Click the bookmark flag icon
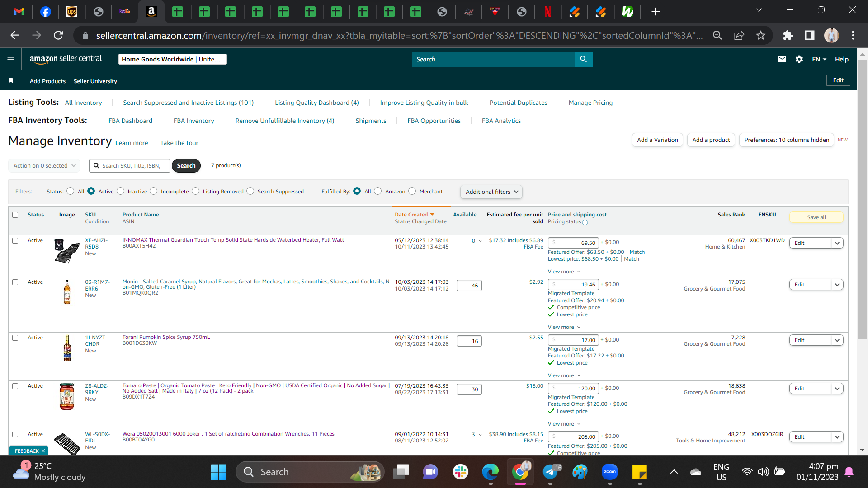Screen dimensions: 868x488 pos(11,80)
